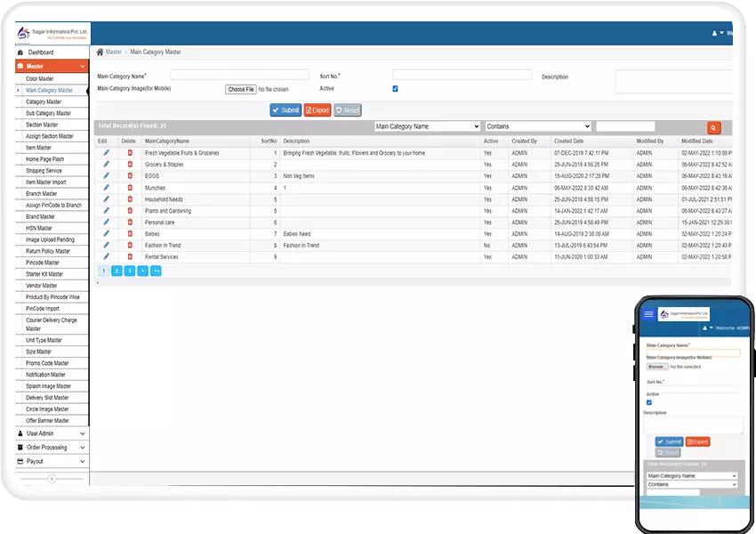Expand the User Admin menu
Screen dimensions: 756x534
(52, 433)
